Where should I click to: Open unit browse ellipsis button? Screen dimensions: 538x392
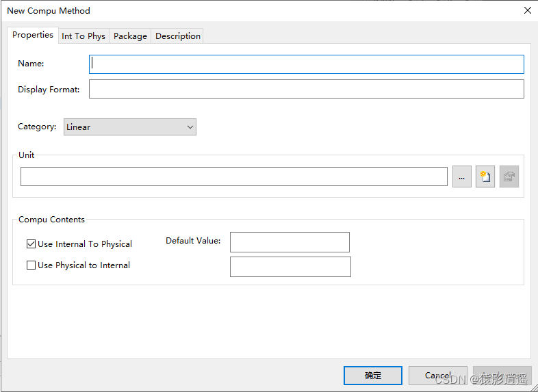click(462, 177)
